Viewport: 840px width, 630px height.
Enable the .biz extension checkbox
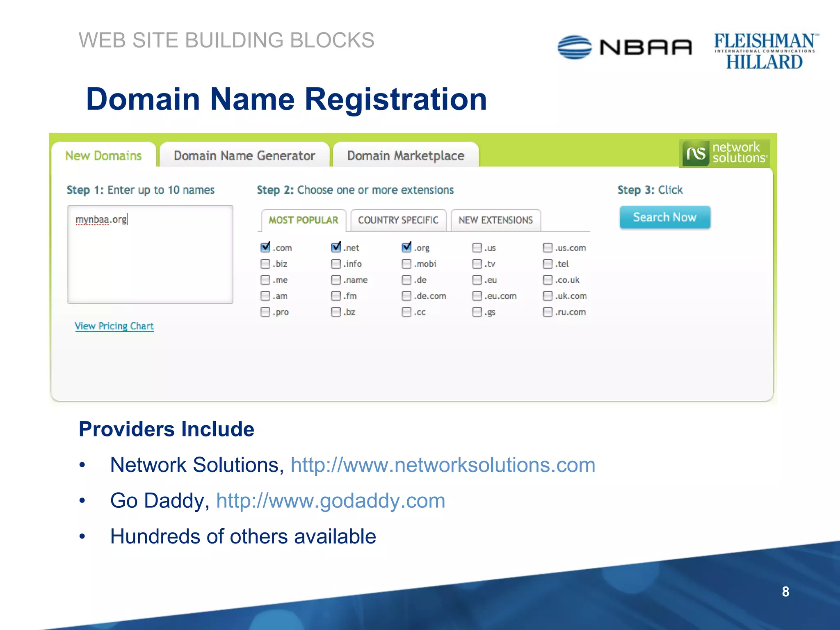(x=265, y=264)
